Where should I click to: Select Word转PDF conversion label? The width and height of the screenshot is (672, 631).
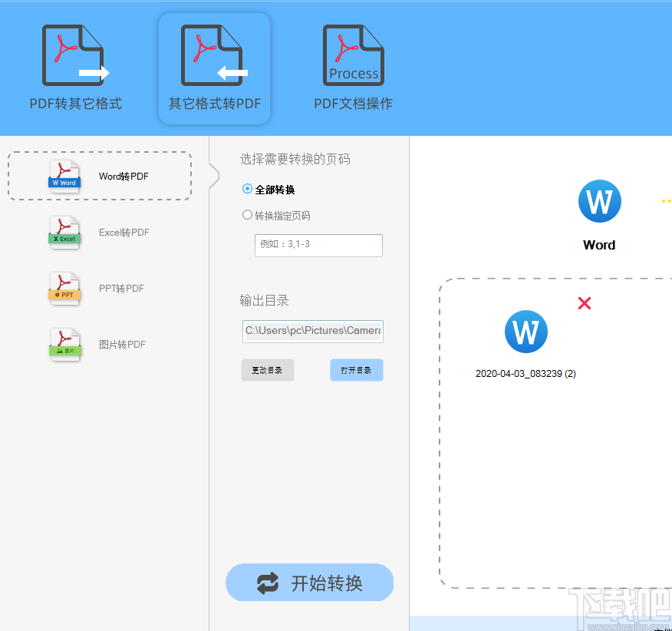124,177
